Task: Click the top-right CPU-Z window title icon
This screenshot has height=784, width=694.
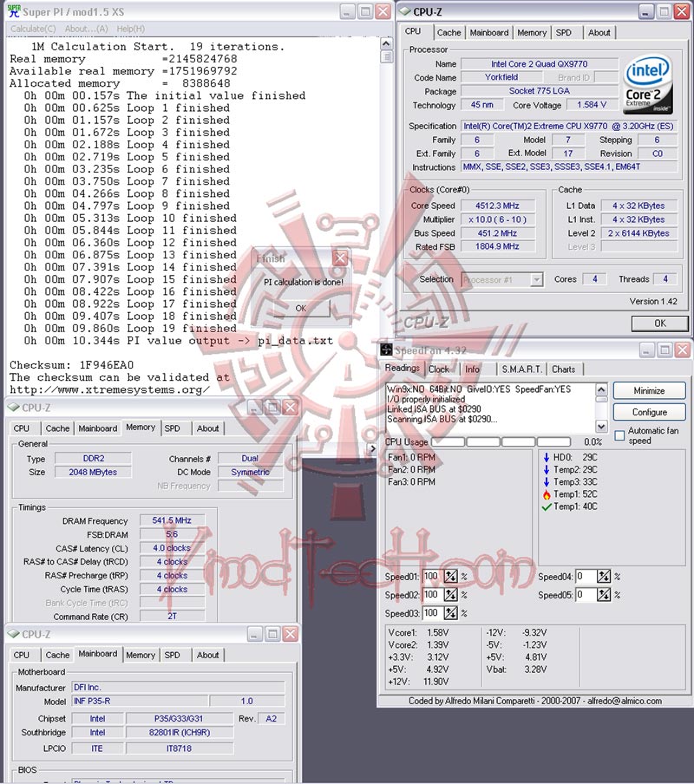Action: 405,11
